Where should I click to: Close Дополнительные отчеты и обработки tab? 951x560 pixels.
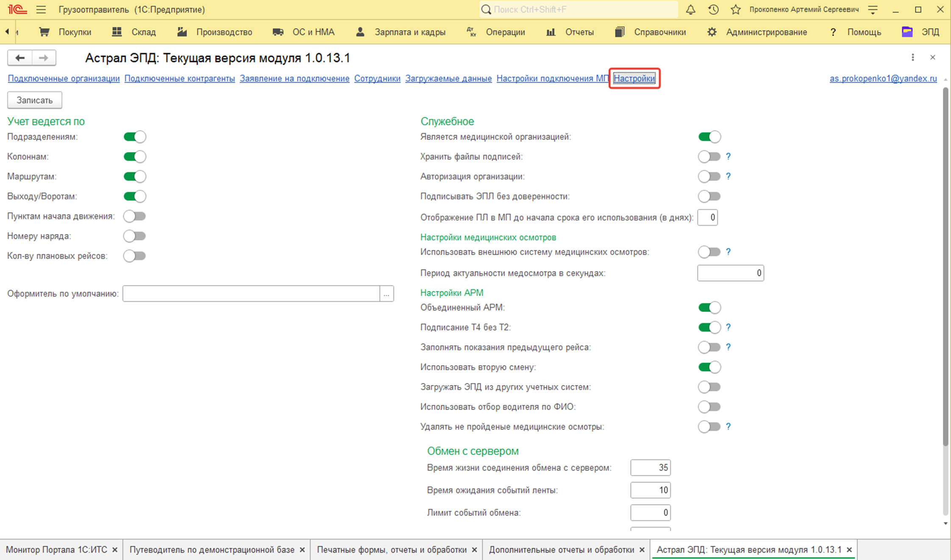pos(642,550)
